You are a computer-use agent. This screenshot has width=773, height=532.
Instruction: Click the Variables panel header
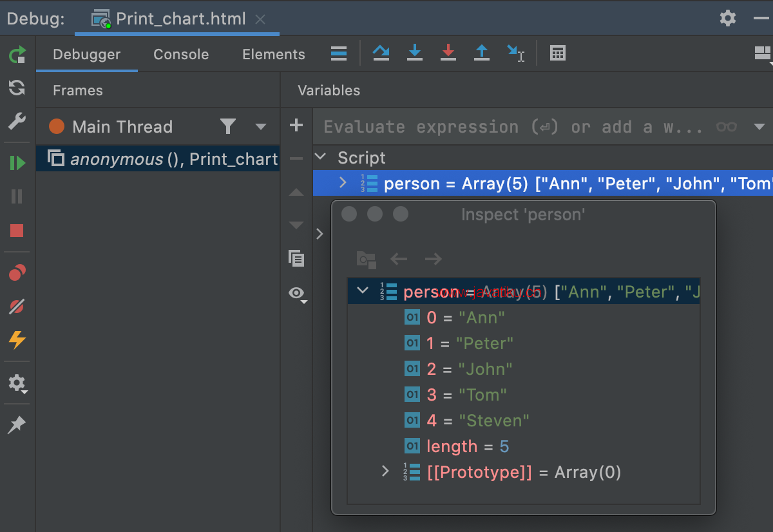(x=329, y=91)
